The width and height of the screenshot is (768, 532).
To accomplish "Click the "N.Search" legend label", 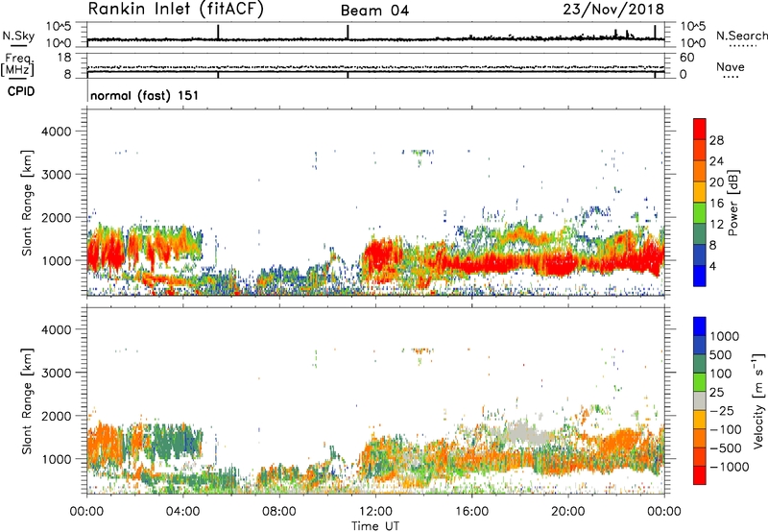I will 742,36.
